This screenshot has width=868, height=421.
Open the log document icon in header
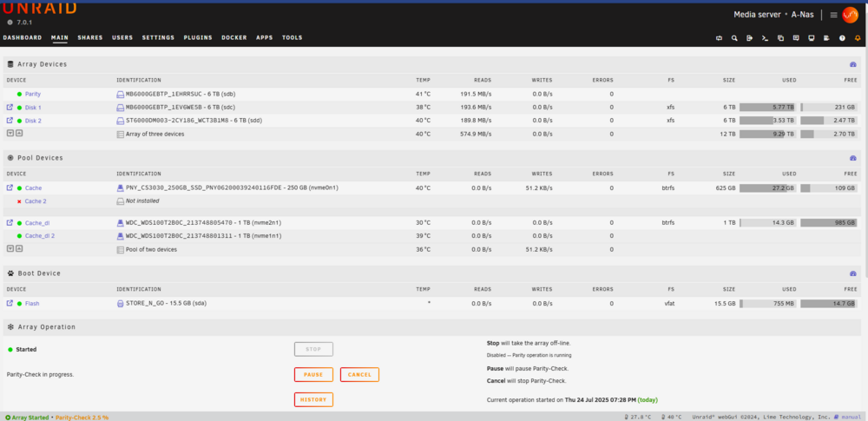[x=826, y=38]
